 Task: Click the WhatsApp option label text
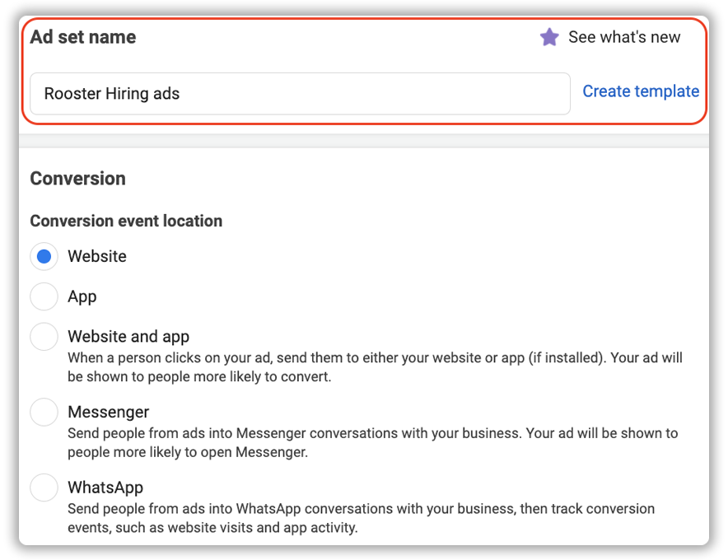[105, 488]
